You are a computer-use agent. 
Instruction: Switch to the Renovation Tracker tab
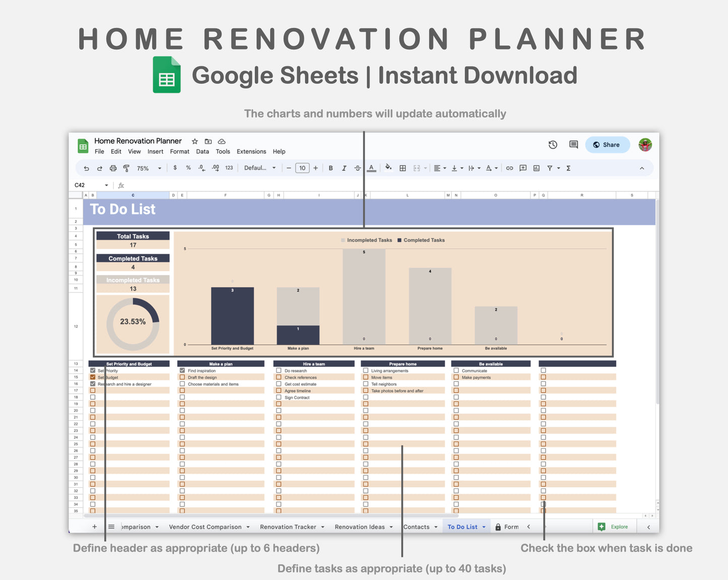pos(288,527)
